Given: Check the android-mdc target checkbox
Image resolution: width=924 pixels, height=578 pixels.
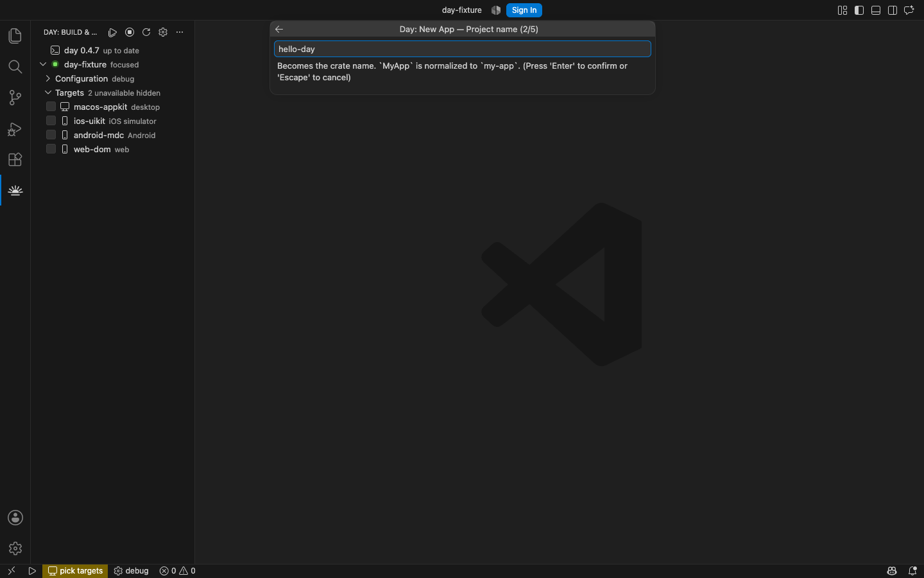Looking at the screenshot, I should coord(51,135).
